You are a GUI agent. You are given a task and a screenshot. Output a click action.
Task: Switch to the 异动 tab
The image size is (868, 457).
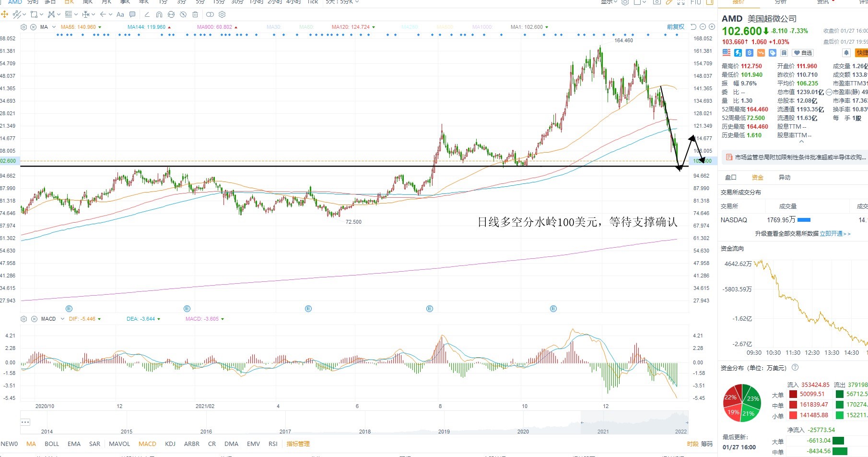785,177
